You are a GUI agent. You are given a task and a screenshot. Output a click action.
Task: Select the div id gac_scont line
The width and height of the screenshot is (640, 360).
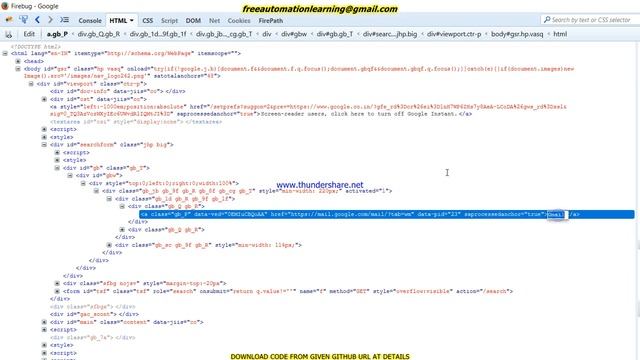pyautogui.click(x=94, y=314)
